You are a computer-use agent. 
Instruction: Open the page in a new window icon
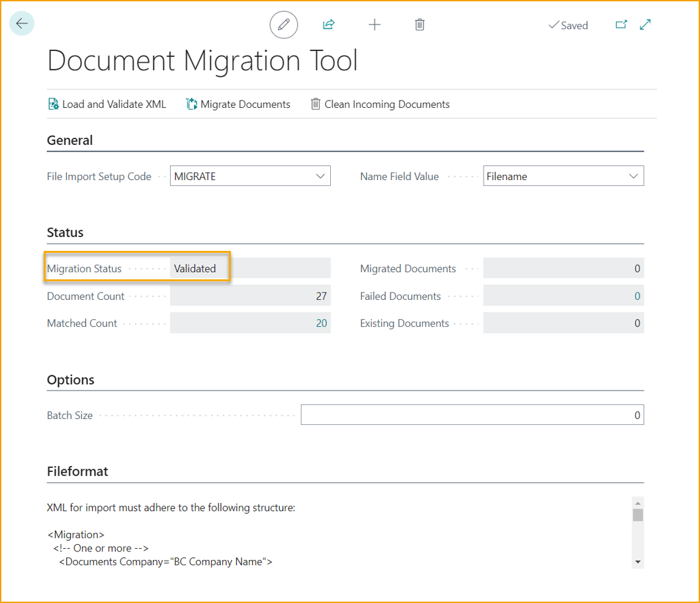(x=621, y=23)
